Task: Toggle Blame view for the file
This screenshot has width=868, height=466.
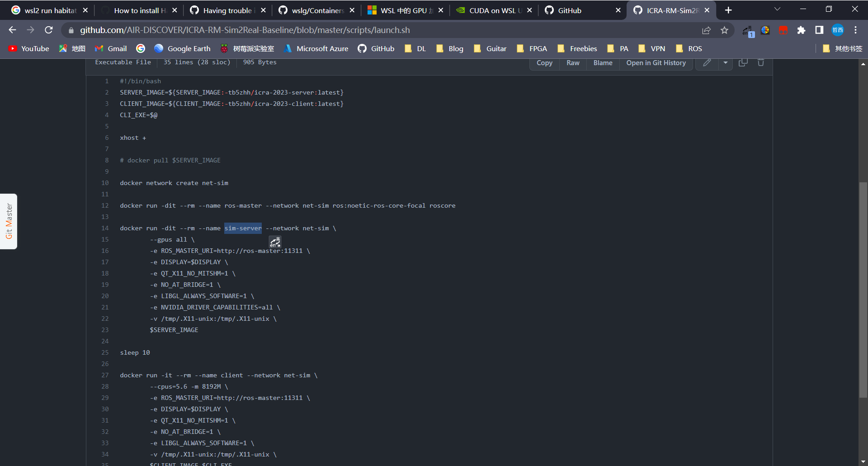Action: [603, 63]
